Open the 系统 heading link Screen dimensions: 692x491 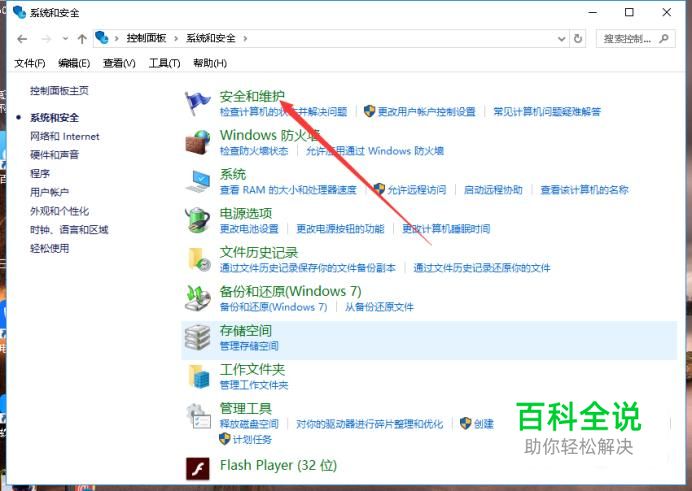(x=233, y=174)
